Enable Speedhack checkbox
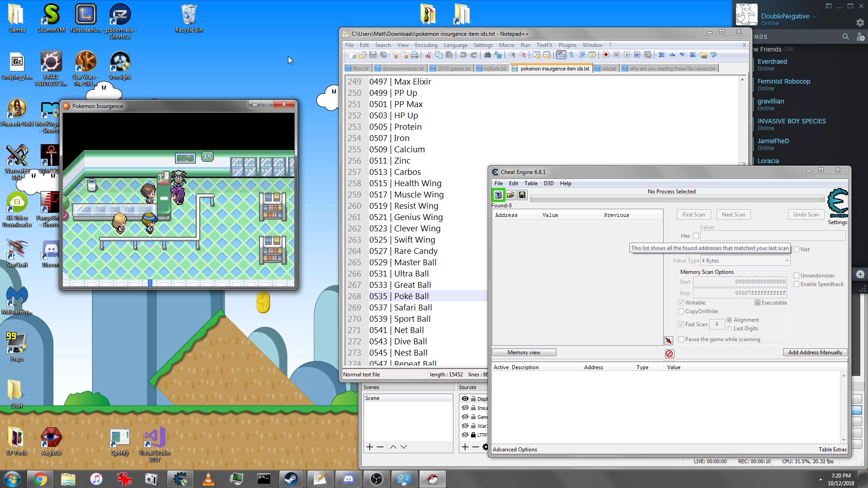The image size is (868, 488). click(x=796, y=284)
